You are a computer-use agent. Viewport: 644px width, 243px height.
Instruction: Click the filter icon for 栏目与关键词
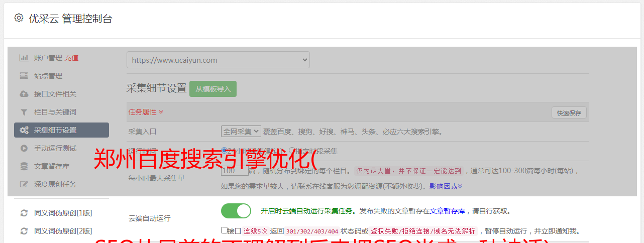[x=24, y=112]
